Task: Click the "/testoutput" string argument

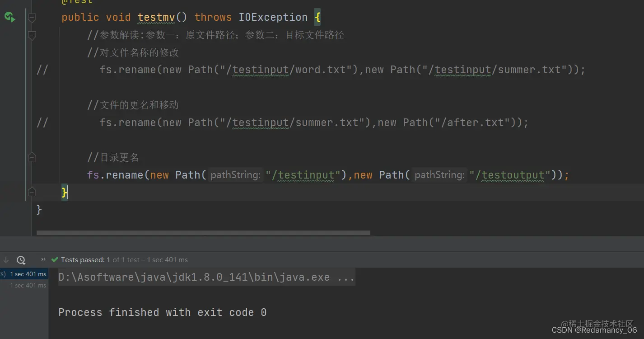Action: [x=510, y=175]
